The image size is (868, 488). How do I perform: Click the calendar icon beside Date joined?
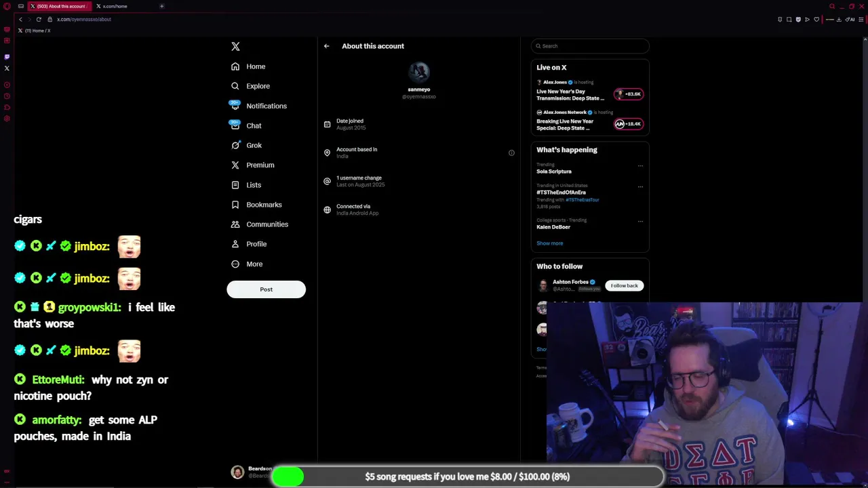(x=327, y=124)
